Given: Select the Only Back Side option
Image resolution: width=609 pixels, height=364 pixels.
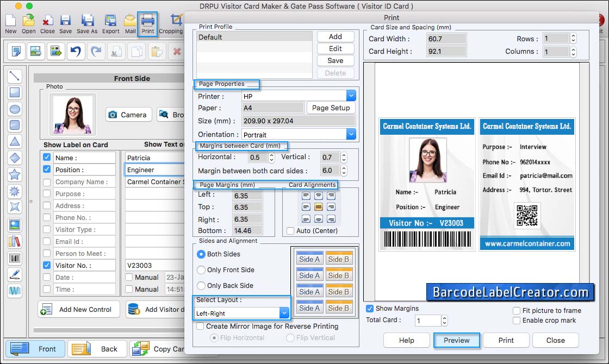Looking at the screenshot, I should 201,286.
